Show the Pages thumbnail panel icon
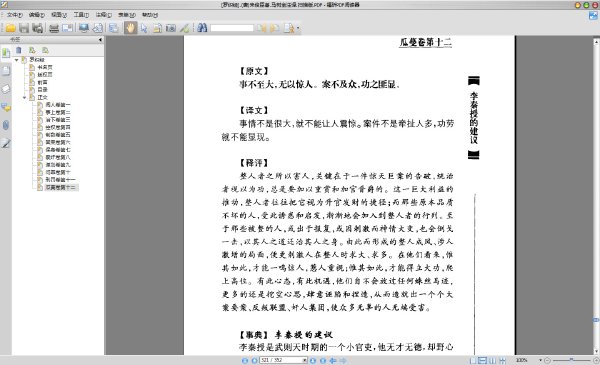Screen dimensions: 600x365 (x=6, y=71)
